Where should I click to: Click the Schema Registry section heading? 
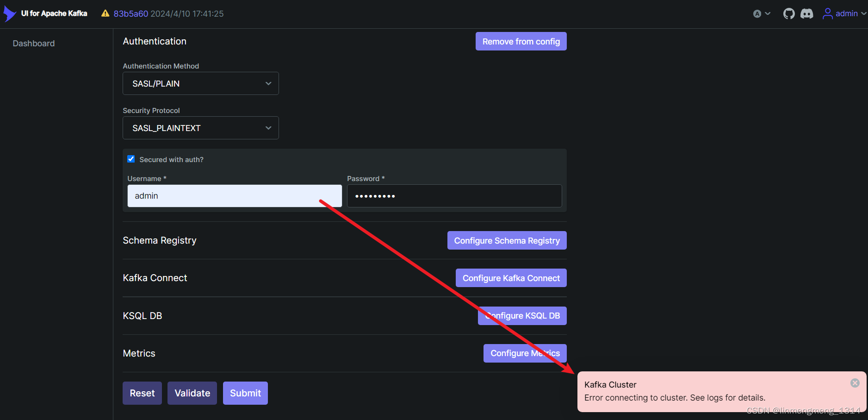point(160,240)
